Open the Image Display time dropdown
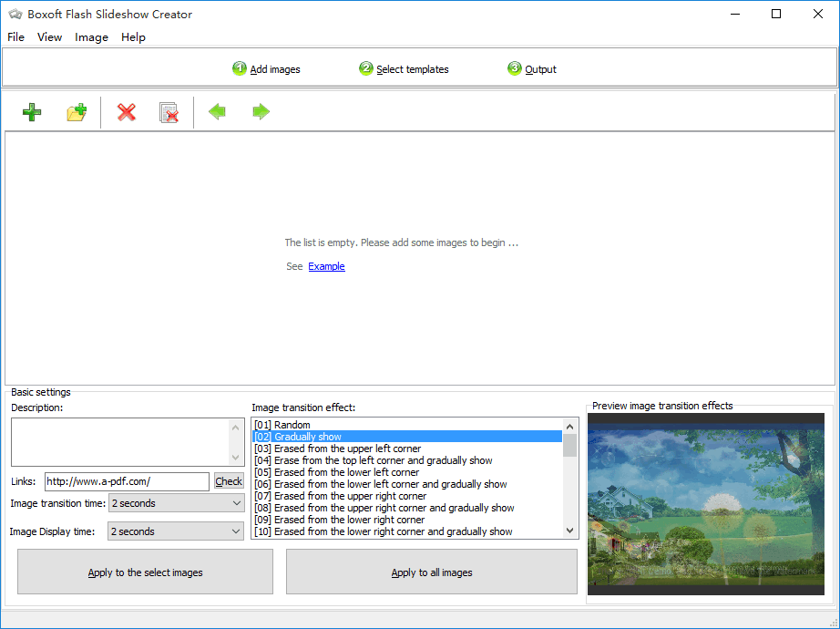Image resolution: width=840 pixels, height=629 pixels. (x=176, y=531)
